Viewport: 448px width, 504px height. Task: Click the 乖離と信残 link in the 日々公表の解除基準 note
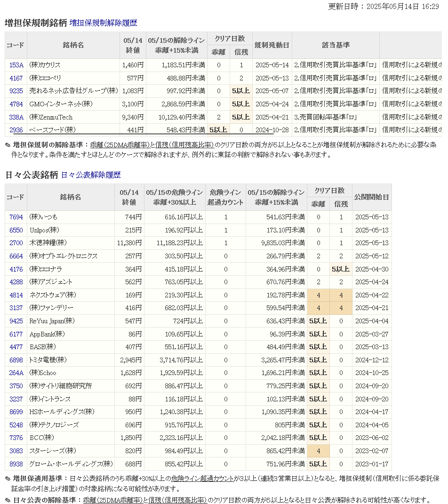click(x=144, y=500)
